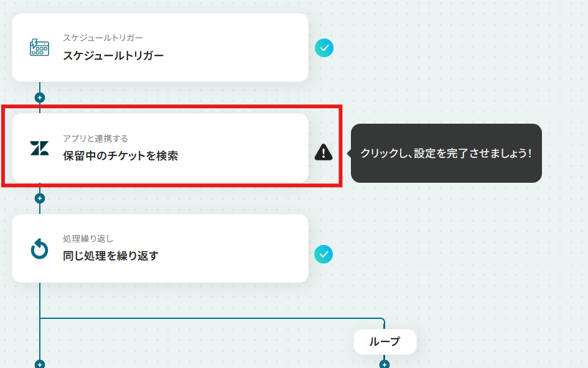Add step with plus below schedule trigger
Image resolution: width=588 pixels, height=368 pixels.
[x=40, y=98]
